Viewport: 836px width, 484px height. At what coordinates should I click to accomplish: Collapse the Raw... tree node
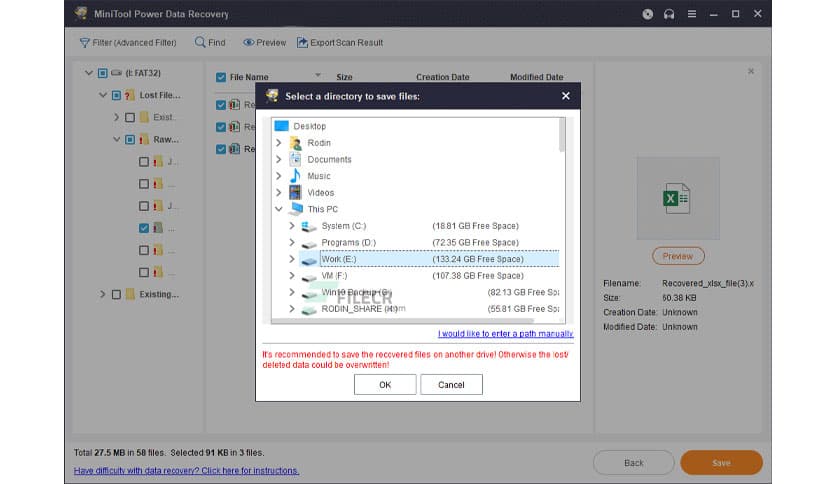[x=116, y=140]
